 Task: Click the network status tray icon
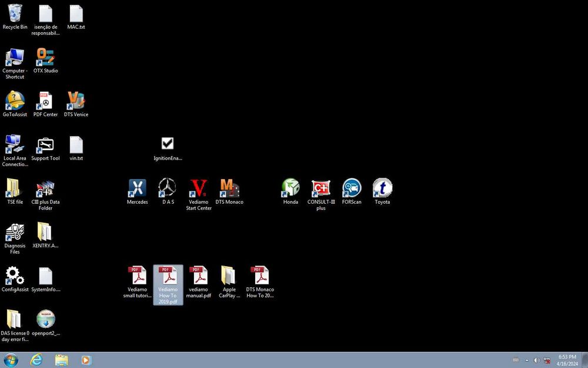click(547, 360)
